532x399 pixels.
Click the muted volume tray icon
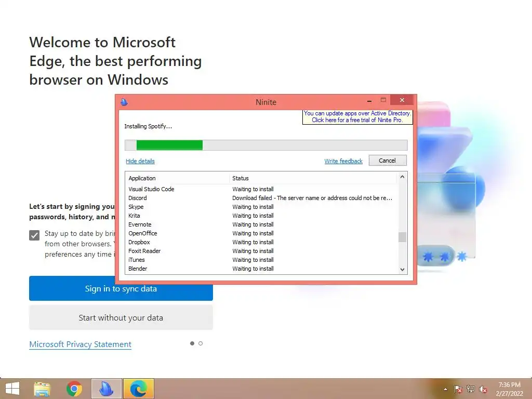[483, 389]
